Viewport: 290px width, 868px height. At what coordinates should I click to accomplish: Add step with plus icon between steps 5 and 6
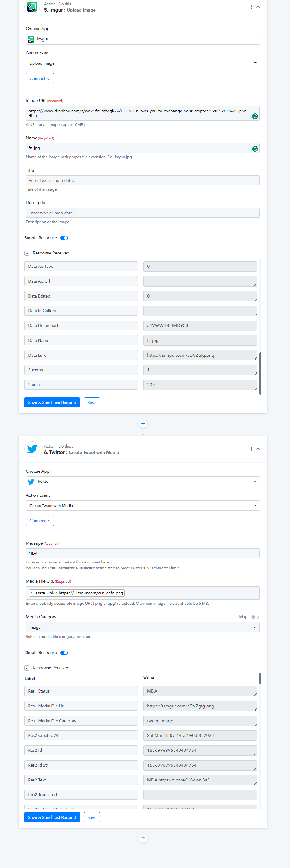(143, 423)
